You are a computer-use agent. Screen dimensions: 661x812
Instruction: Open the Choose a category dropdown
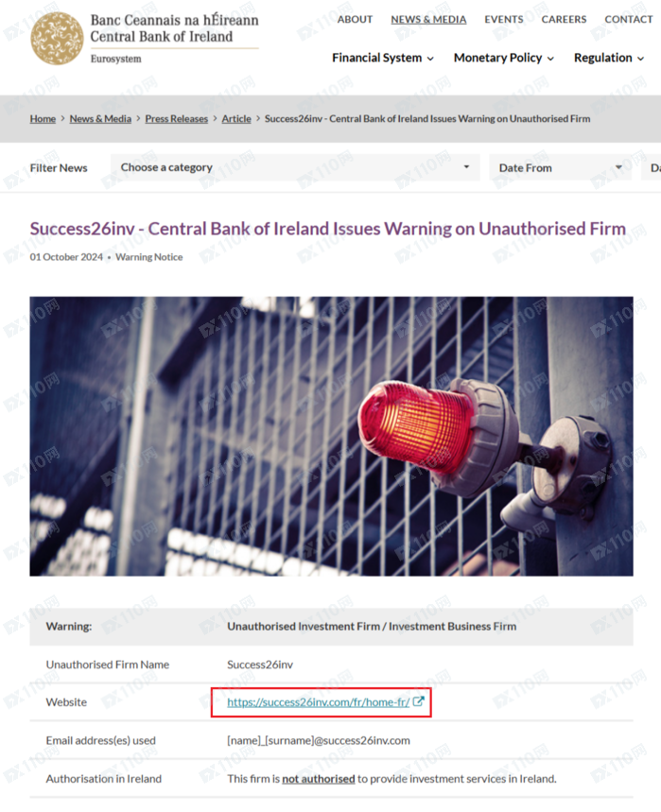click(x=295, y=167)
